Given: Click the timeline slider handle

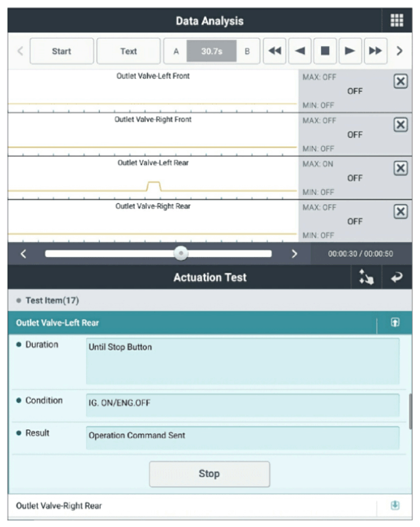Looking at the screenshot, I should coord(181,253).
